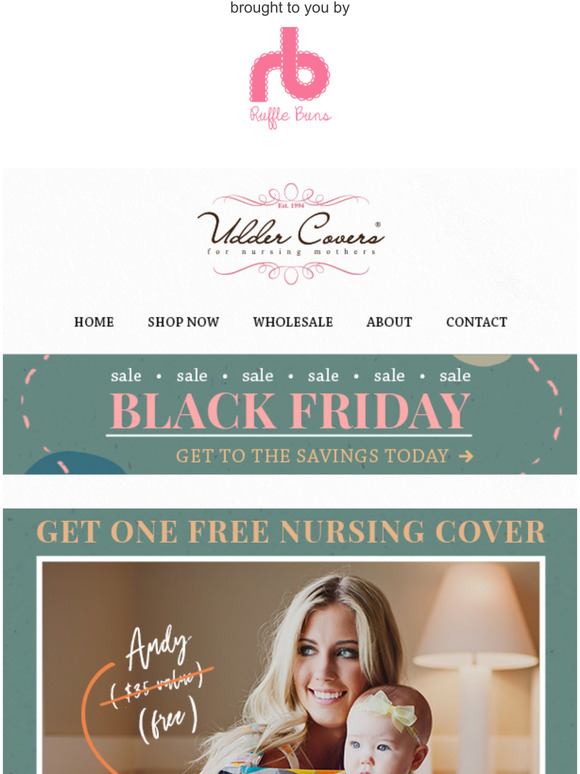Click the handwritten (free) label
Viewport: 580px width, 774px height.
click(168, 720)
